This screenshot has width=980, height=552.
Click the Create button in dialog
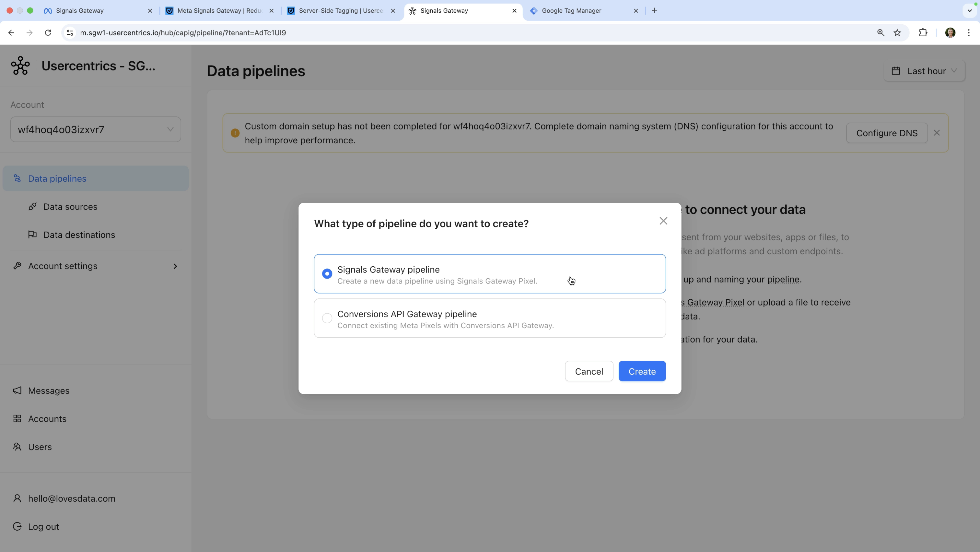pyautogui.click(x=642, y=371)
